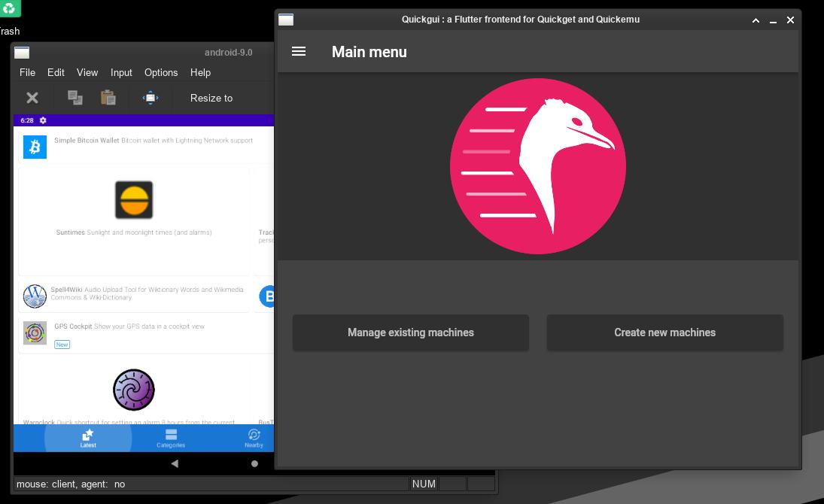Image resolution: width=824 pixels, height=504 pixels.
Task: Select Categories tab in F-Droid
Action: click(171, 439)
